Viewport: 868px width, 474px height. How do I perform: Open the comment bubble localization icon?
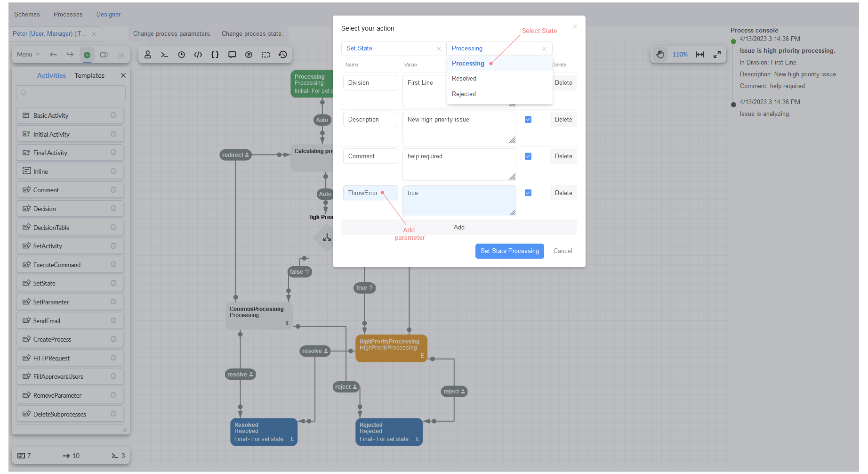coord(232,55)
